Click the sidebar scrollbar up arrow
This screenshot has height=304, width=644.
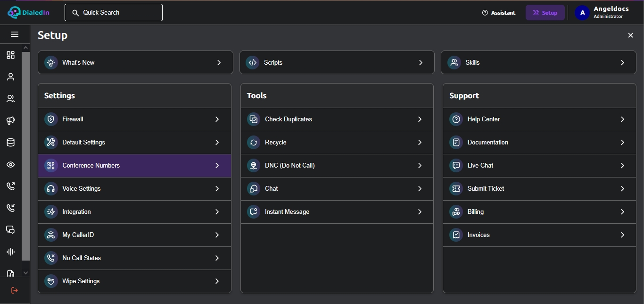tap(26, 48)
